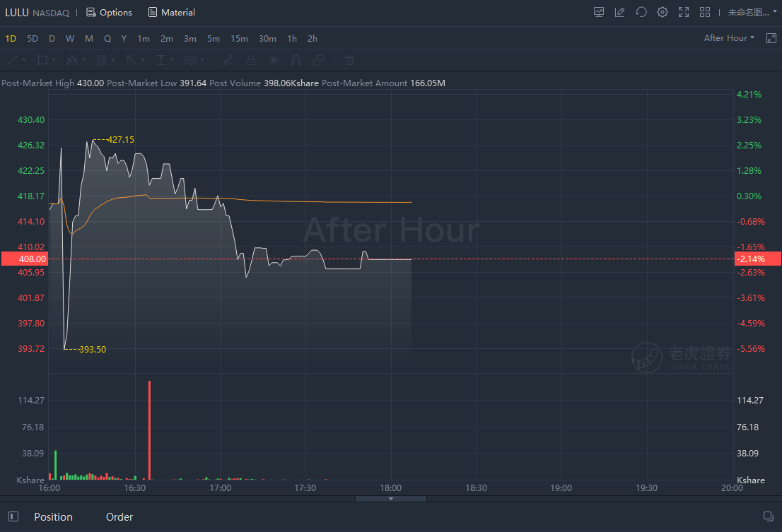The height and width of the screenshot is (532, 782).
Task: Click the detach window icon at bottom right
Action: click(x=769, y=516)
